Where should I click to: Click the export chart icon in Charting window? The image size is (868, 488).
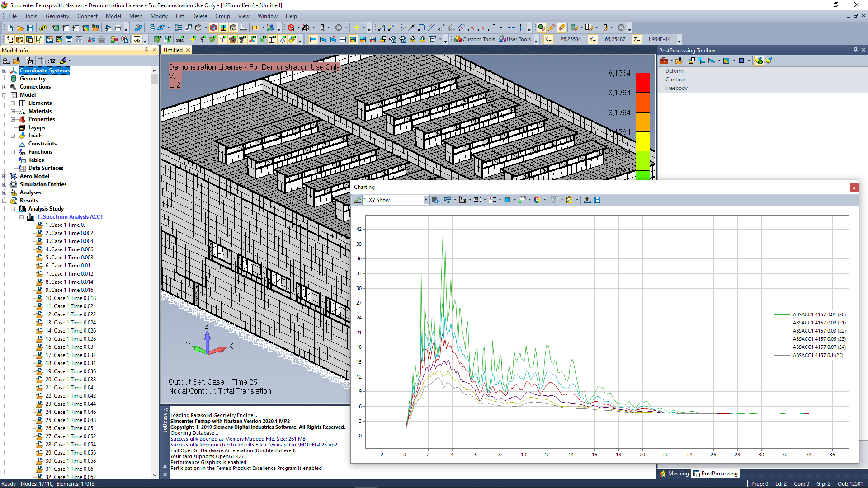(587, 200)
